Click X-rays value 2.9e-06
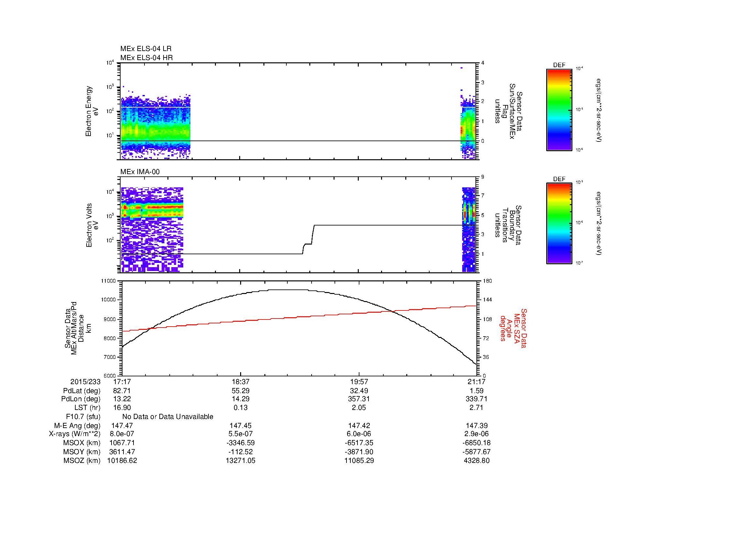Image resolution: width=756 pixels, height=534 pixels. (x=477, y=434)
